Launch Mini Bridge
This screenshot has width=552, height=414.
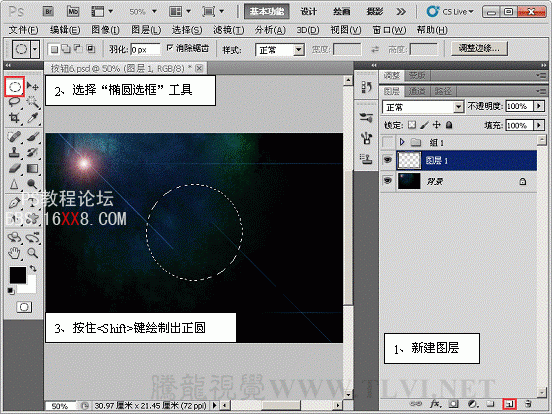(73, 12)
